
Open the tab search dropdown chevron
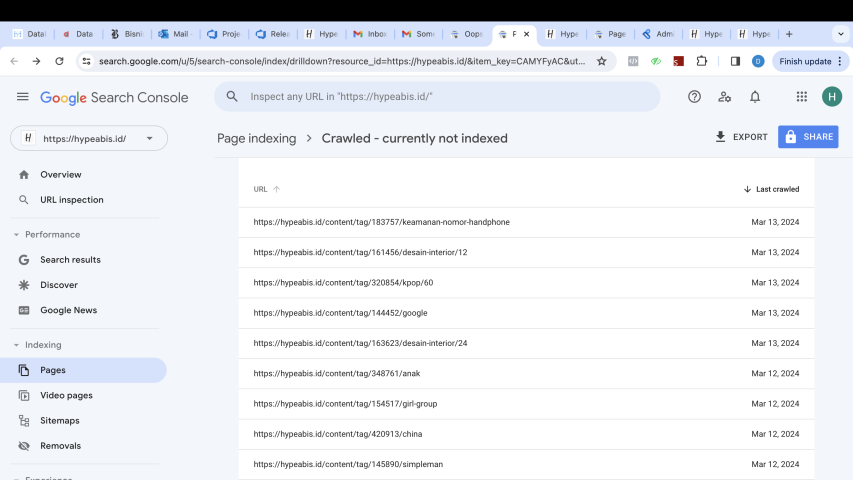pyautogui.click(x=840, y=34)
